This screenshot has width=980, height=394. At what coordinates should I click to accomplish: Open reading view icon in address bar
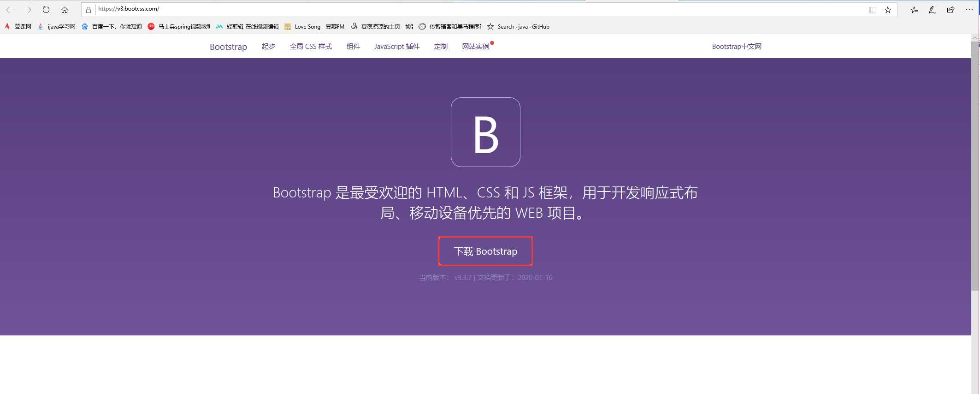(x=873, y=10)
